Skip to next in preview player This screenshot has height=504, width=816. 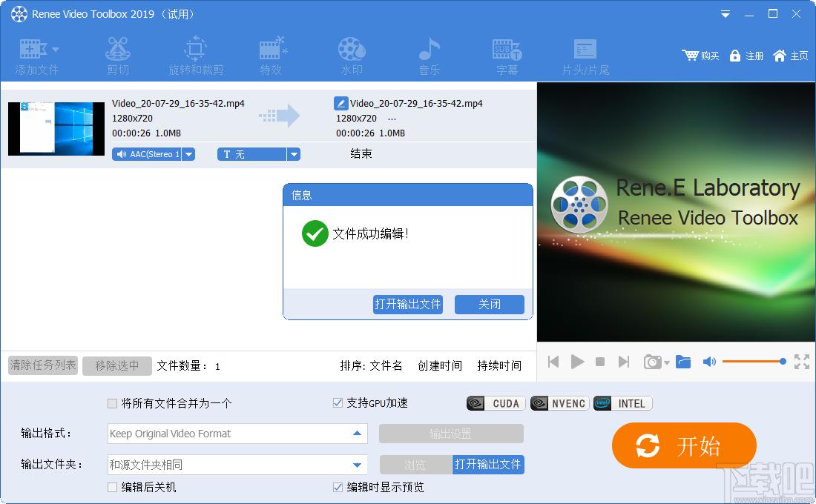623,362
